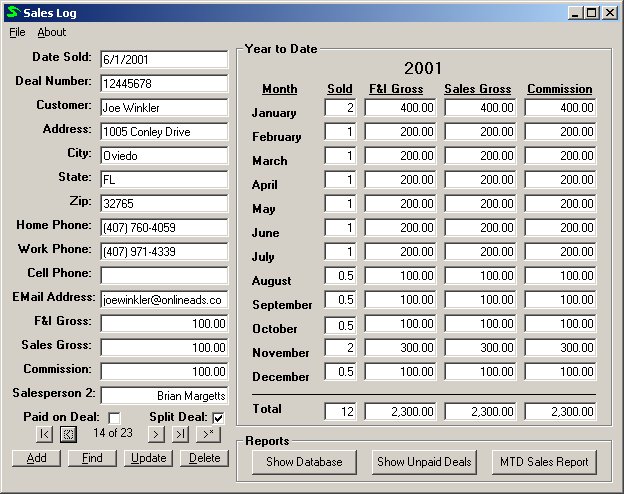Click the Find button

(92, 458)
